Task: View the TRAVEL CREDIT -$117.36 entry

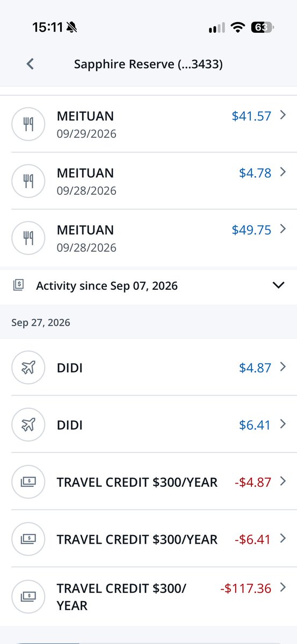Action: 148,596
